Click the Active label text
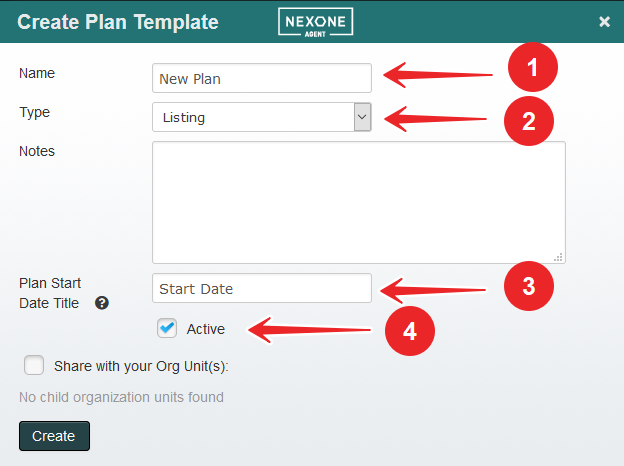This screenshot has height=466, width=624. (206, 329)
